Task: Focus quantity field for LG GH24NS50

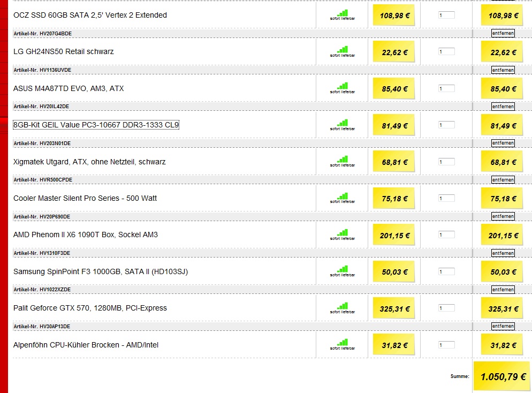Action: click(x=446, y=52)
